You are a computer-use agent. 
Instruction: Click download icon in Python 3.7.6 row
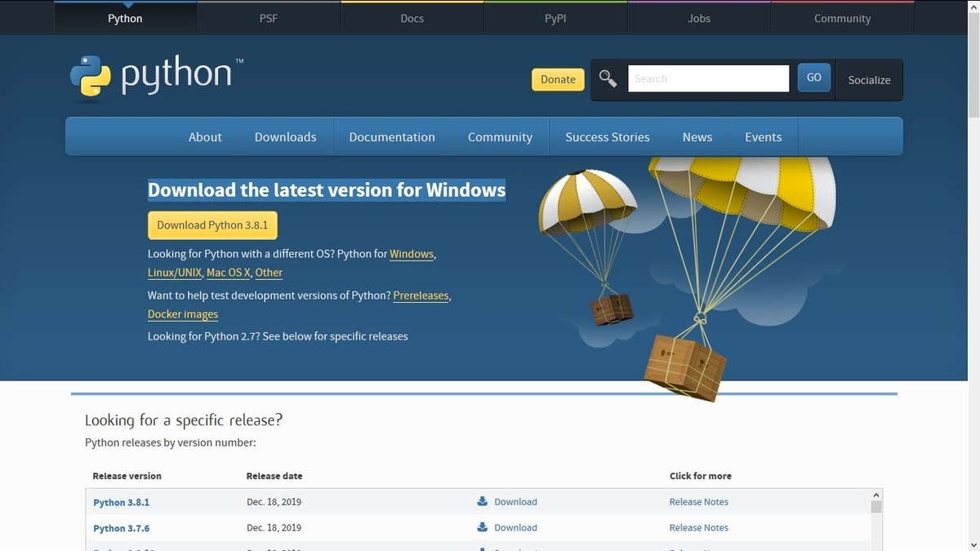pos(482,527)
